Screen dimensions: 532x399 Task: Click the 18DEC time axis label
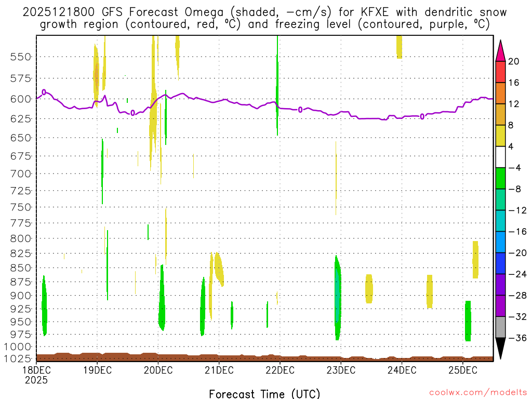click(x=36, y=370)
